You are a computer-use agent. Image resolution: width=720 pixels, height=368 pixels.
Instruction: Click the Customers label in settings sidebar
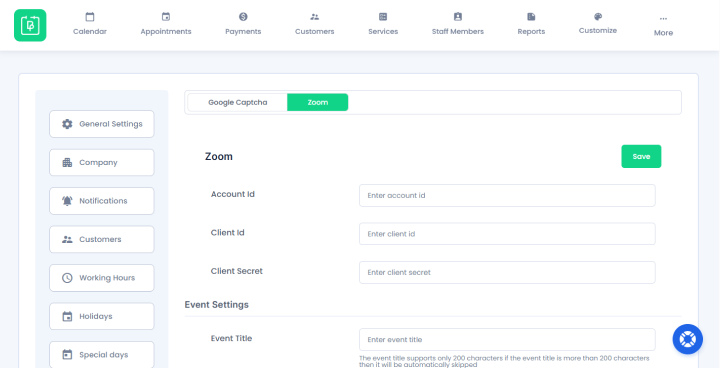pos(100,239)
